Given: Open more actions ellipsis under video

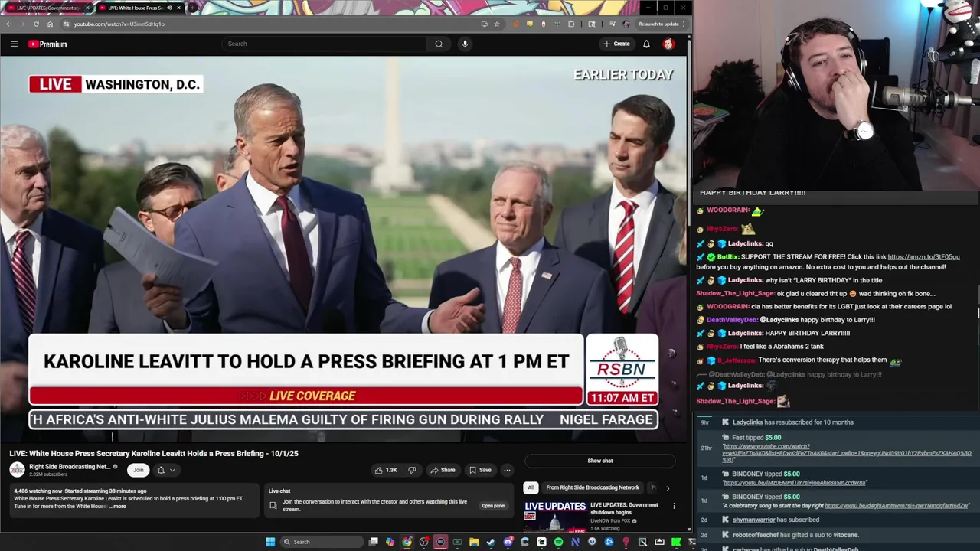Looking at the screenshot, I should pos(507,470).
